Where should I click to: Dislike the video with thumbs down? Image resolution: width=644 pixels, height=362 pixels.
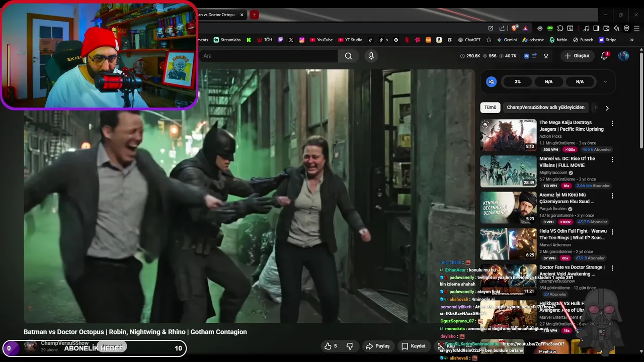[x=350, y=346]
